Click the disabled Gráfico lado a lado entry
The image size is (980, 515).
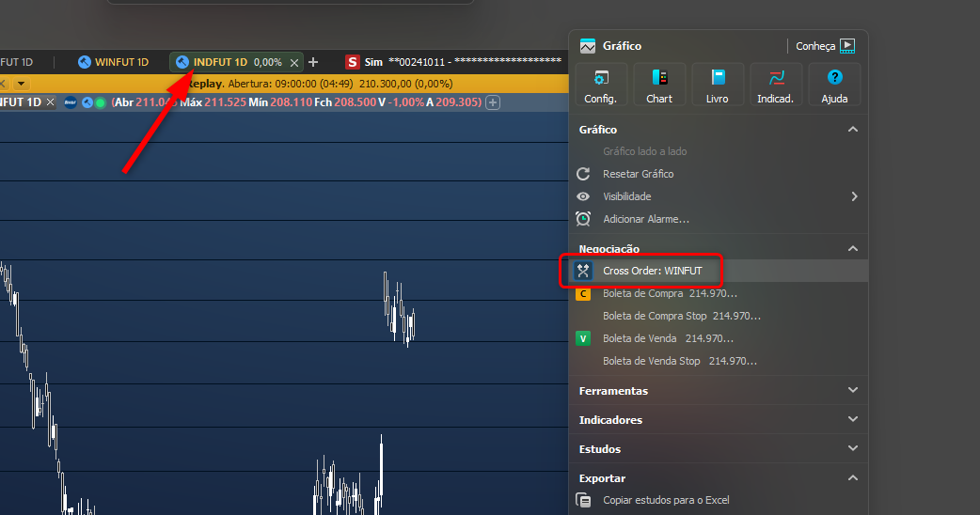pos(644,151)
